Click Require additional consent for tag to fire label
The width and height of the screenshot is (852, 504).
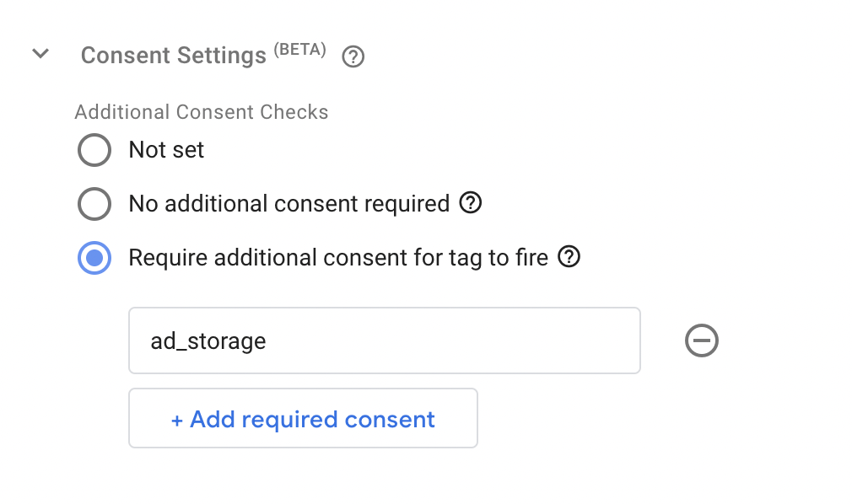click(338, 257)
